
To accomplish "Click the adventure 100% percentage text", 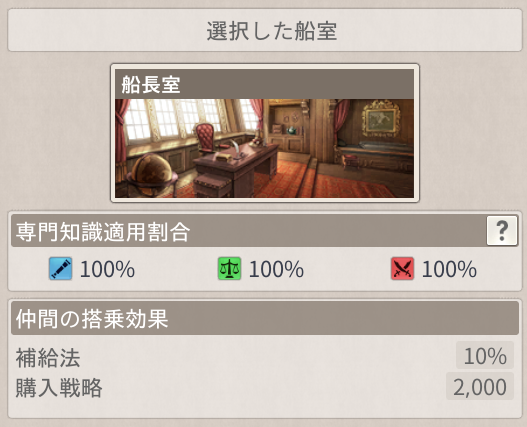I will pyautogui.click(x=108, y=269).
